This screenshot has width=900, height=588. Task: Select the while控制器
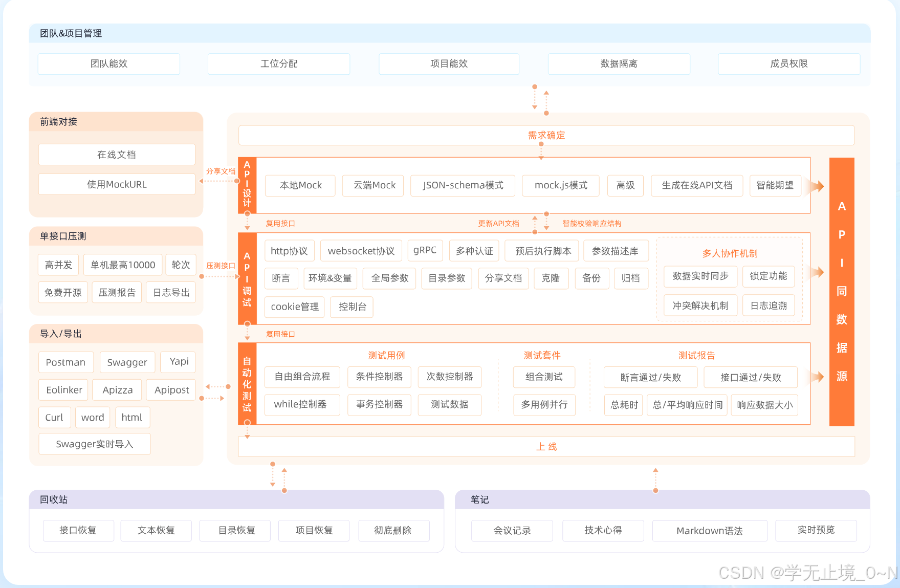coord(302,405)
